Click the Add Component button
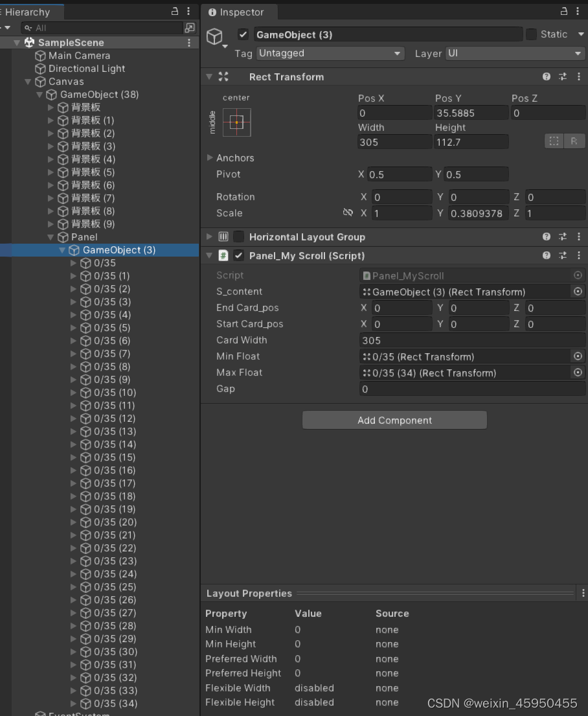 [x=394, y=419]
